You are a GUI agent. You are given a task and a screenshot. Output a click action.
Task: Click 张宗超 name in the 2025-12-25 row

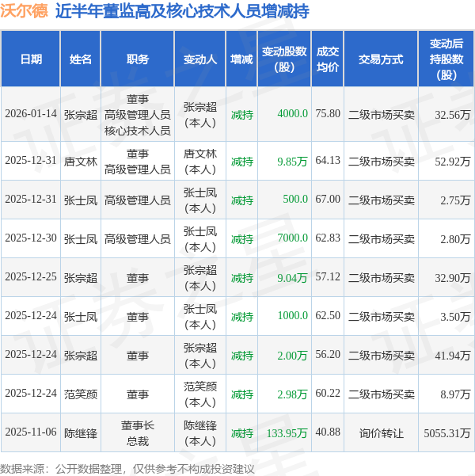81,278
